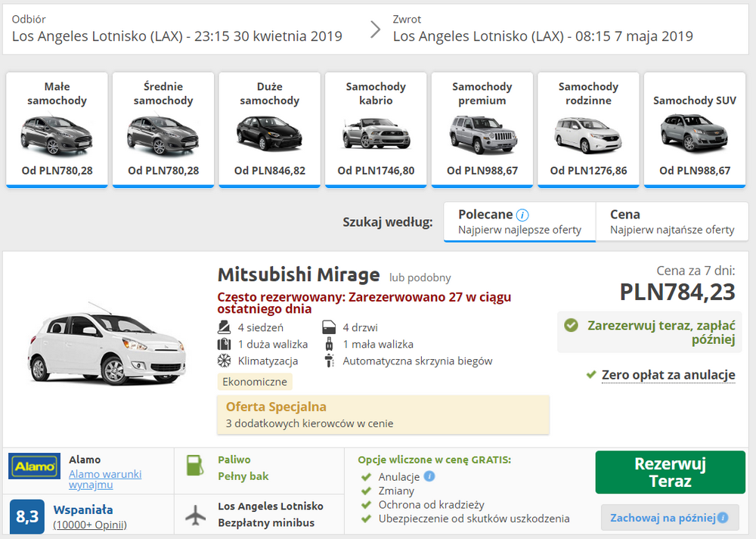Click the Ekonomiczne tag
Image resolution: width=756 pixels, height=539 pixels.
(x=255, y=382)
